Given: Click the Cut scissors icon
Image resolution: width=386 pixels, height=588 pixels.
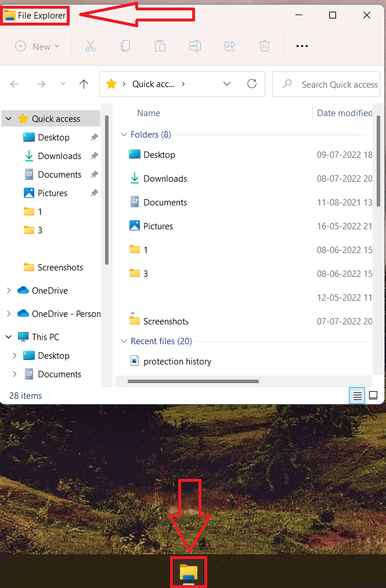Looking at the screenshot, I should pos(91,46).
